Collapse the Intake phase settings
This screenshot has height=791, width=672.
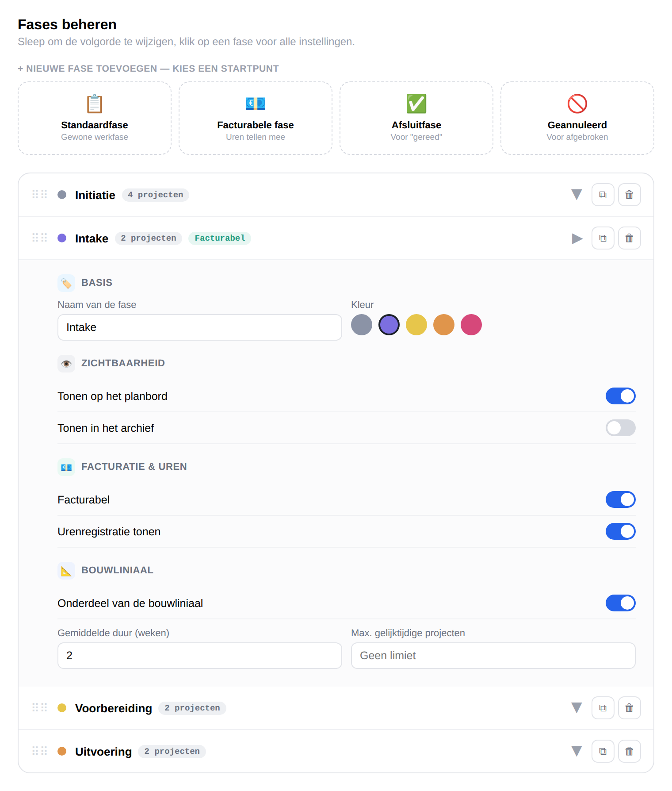(x=577, y=238)
